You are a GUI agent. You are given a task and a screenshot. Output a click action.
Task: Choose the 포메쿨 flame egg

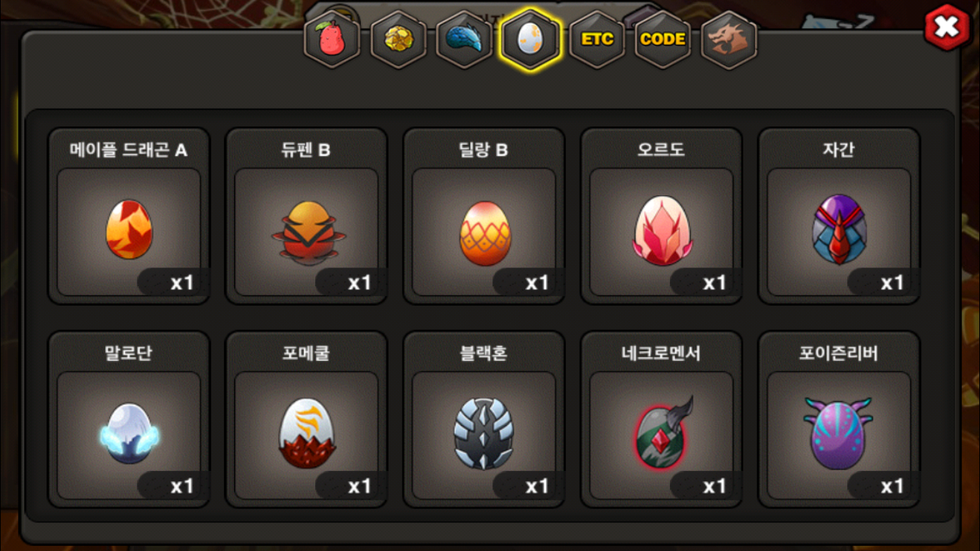click(x=306, y=419)
